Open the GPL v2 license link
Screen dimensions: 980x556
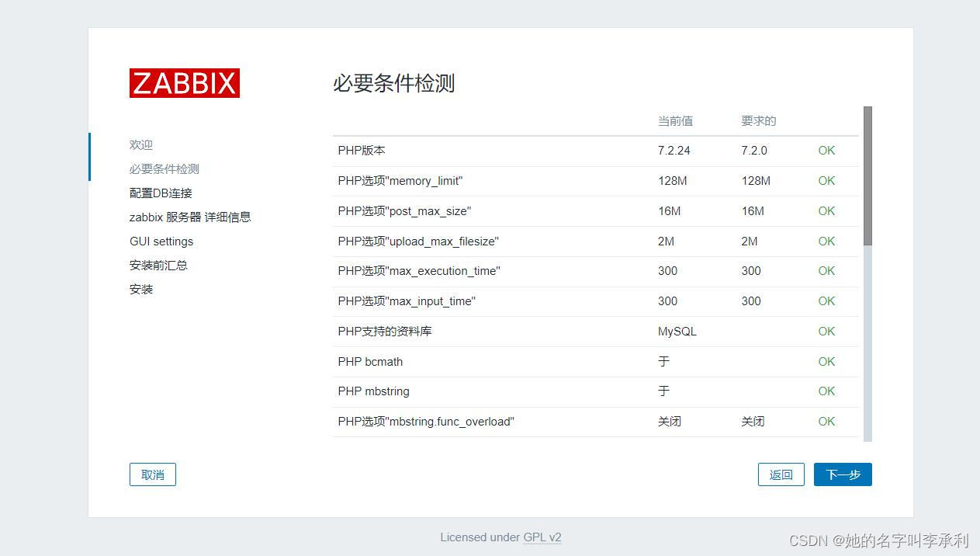coord(542,537)
